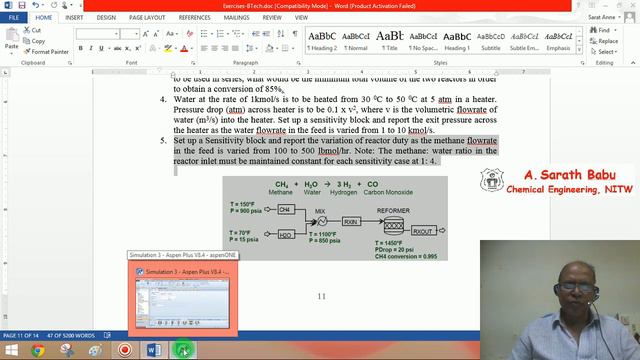Screen dimensions: 640x360
Task: Open Chrome from the taskbar
Action: pyautogui.click(x=38, y=350)
